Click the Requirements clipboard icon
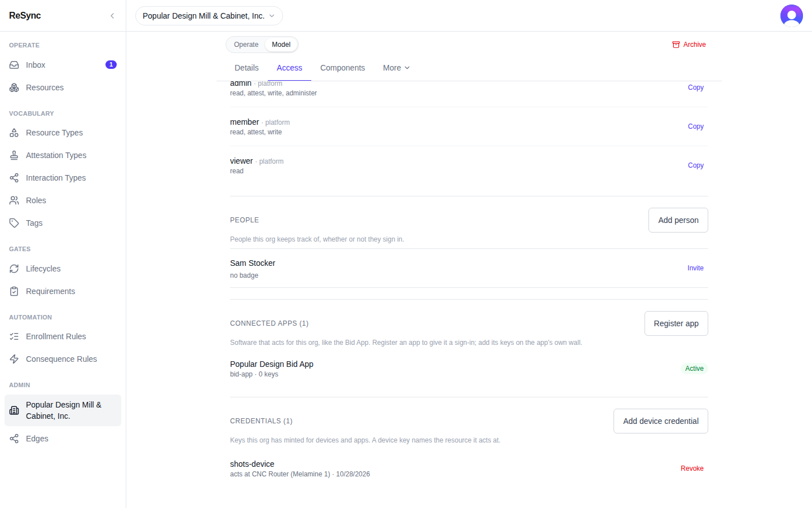Image resolution: width=812 pixels, height=508 pixels. pos(14,291)
